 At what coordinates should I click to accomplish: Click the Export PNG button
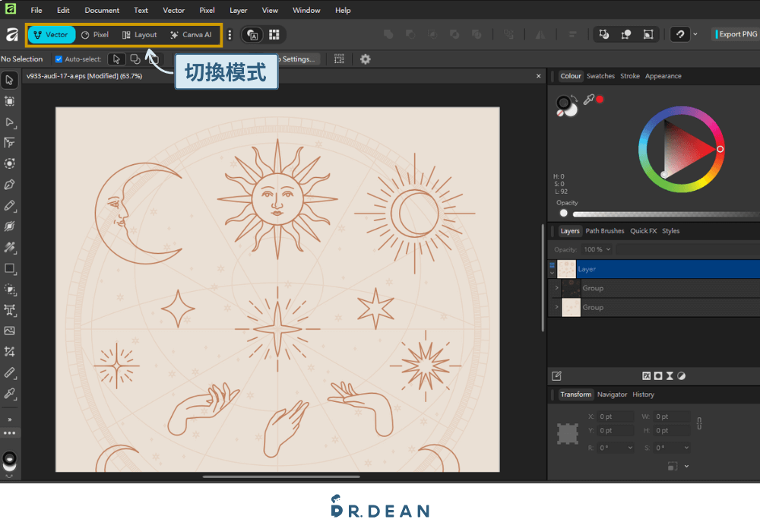pyautogui.click(x=737, y=34)
